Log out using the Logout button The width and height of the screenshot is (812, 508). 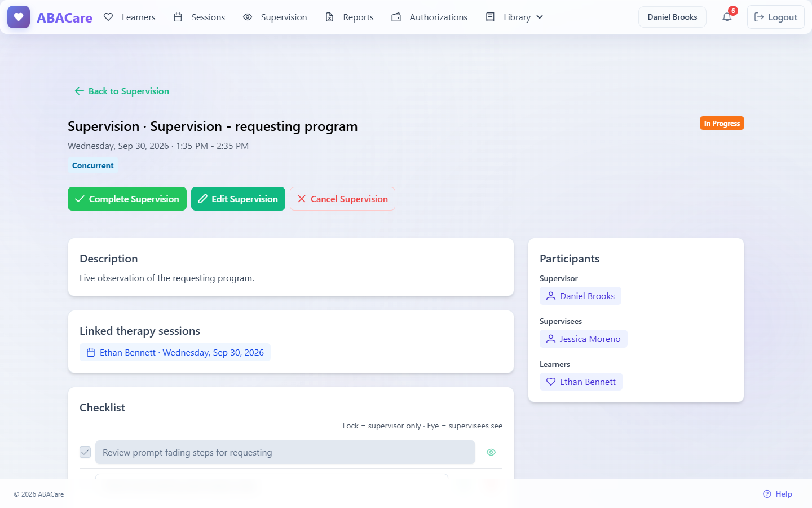click(x=776, y=17)
